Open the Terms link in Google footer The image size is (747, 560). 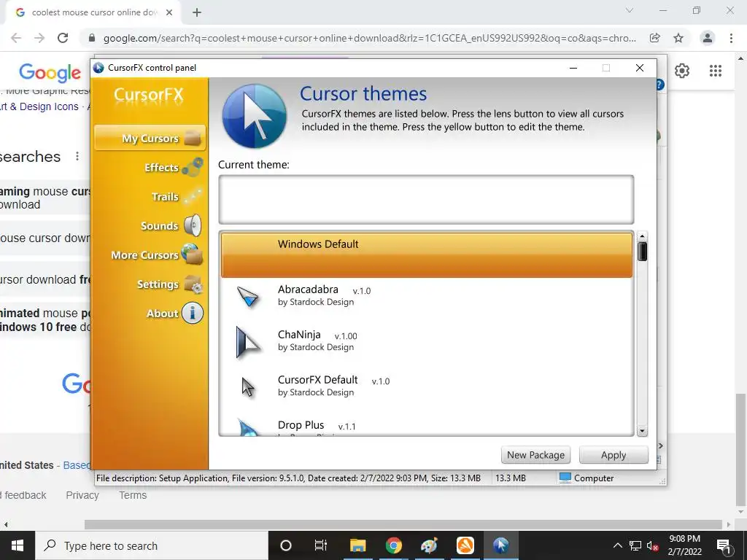133,495
